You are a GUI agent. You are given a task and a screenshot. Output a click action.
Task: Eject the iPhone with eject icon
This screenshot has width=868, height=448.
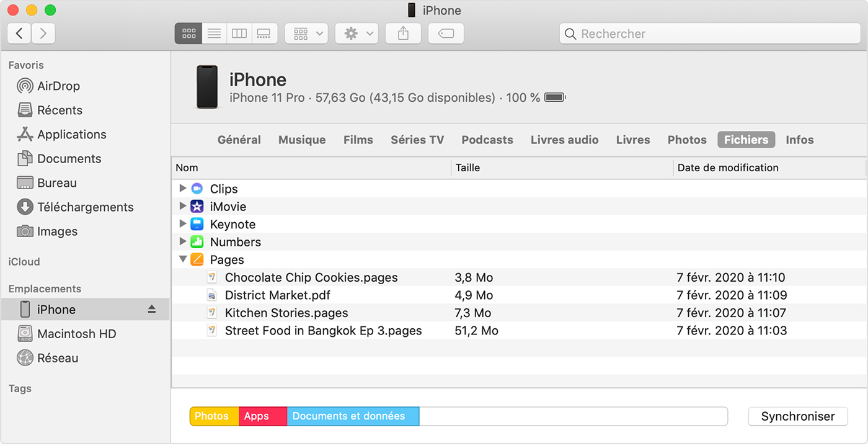(152, 309)
